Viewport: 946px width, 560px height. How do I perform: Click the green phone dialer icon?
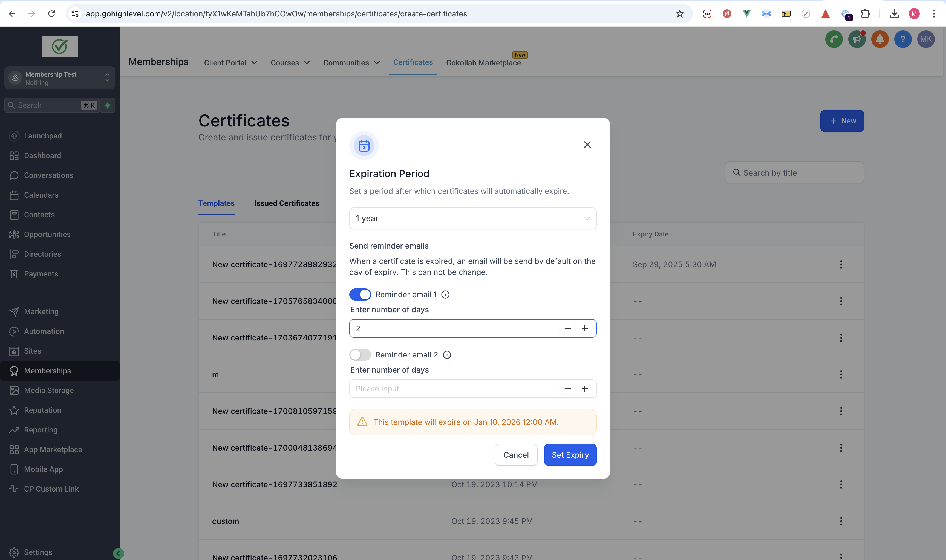pyautogui.click(x=833, y=39)
